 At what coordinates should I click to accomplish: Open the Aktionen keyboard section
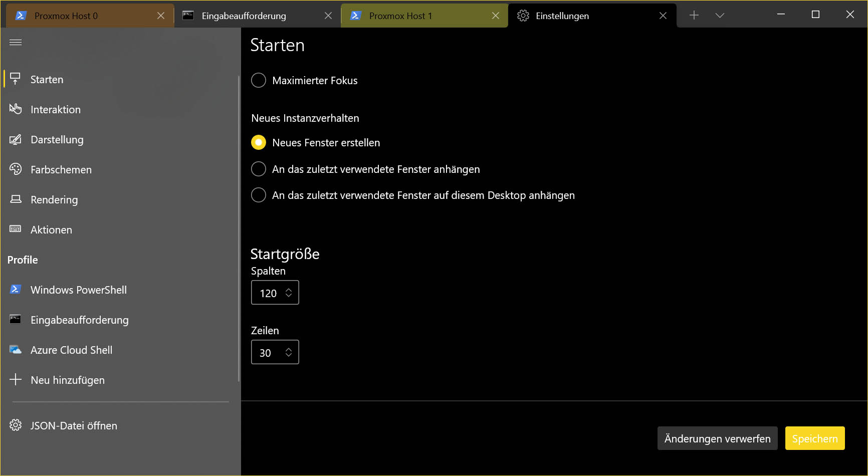pyautogui.click(x=52, y=229)
